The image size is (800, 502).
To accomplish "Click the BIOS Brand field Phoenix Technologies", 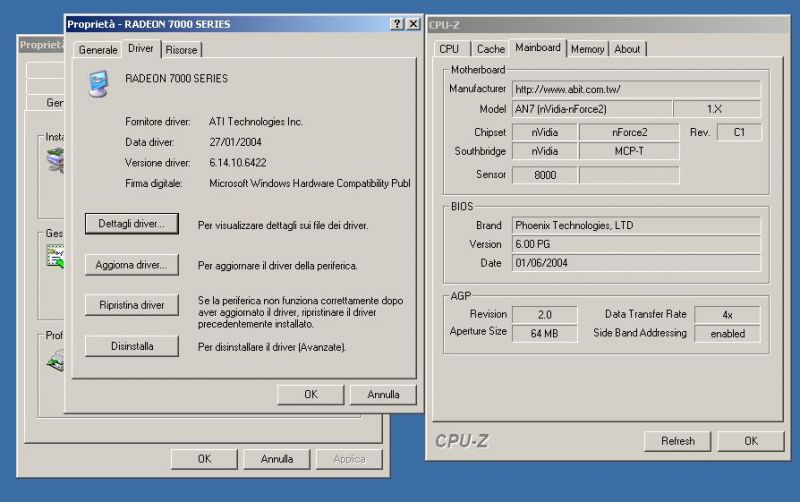I will click(636, 225).
